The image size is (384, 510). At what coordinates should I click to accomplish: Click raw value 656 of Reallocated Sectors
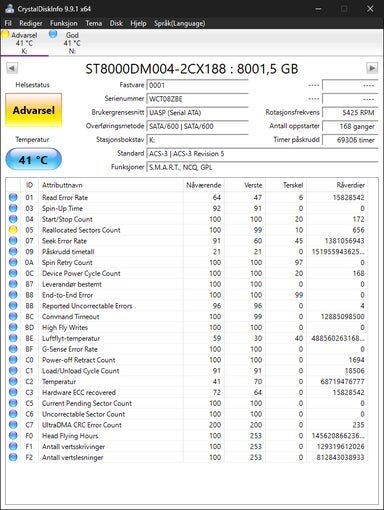click(358, 230)
